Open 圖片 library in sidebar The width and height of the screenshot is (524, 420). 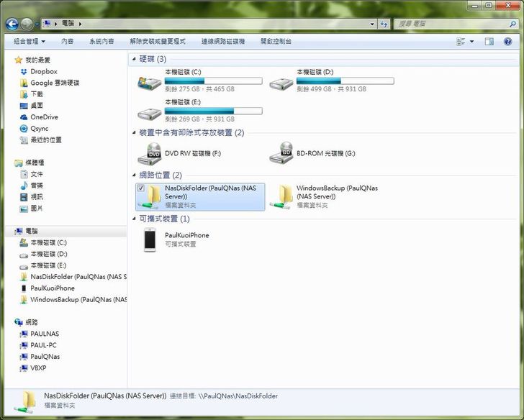pos(37,209)
